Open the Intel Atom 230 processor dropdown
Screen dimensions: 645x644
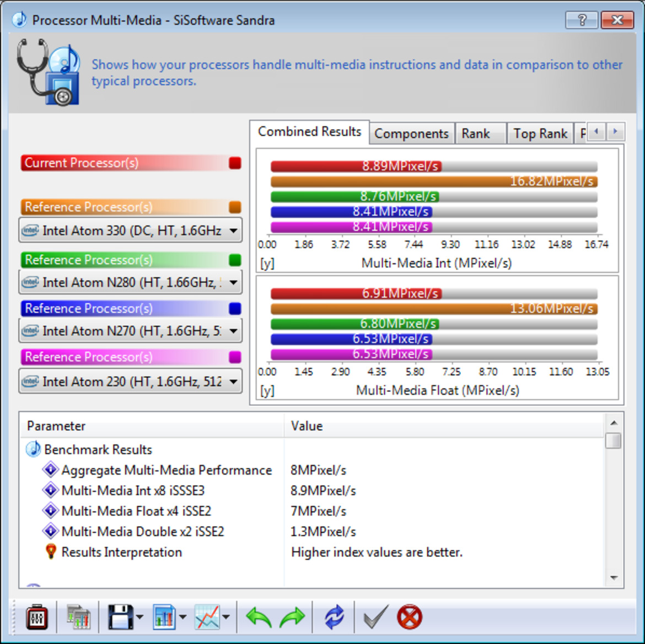(131, 382)
